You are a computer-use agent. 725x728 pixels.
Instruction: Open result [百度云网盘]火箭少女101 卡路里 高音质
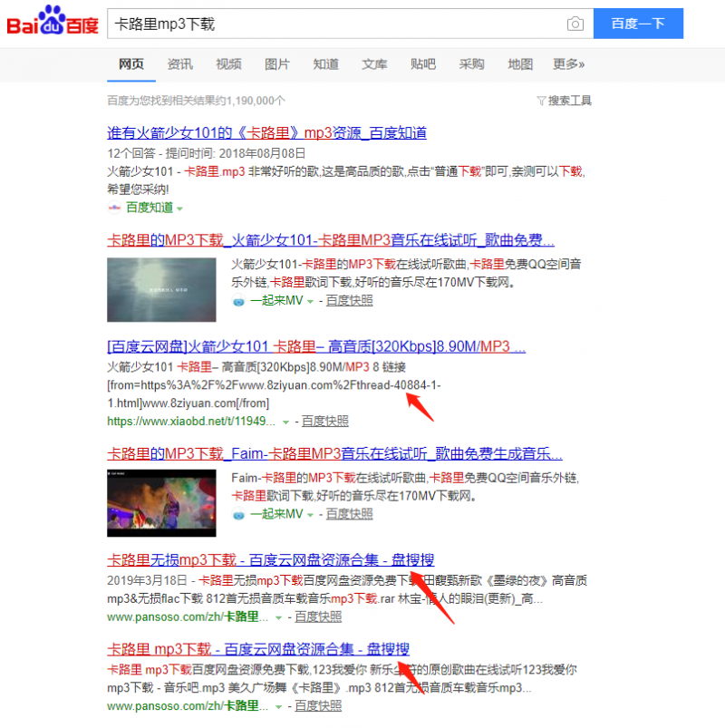[316, 346]
